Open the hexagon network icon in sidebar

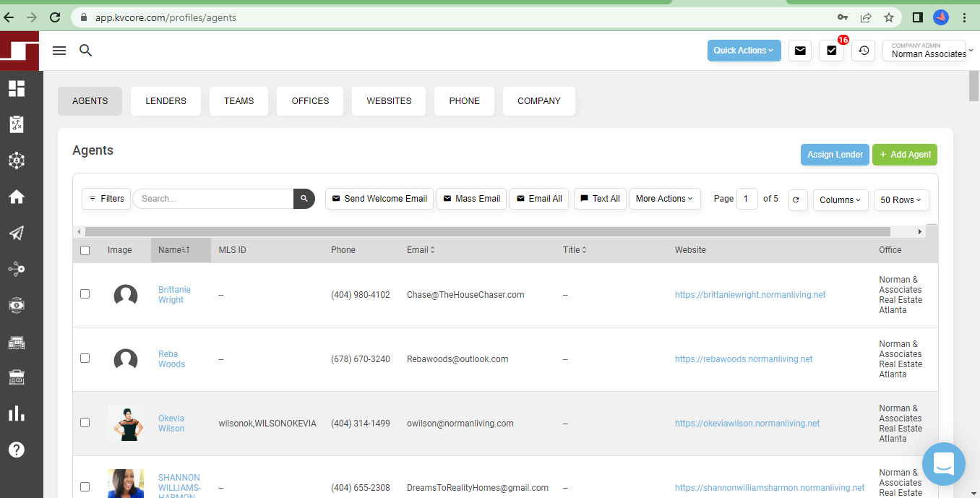coord(17,160)
